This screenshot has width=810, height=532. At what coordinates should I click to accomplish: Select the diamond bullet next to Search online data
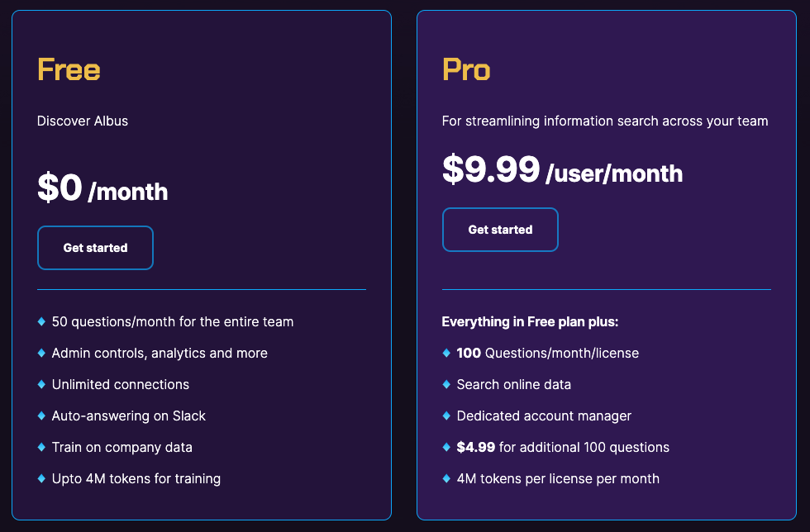point(445,385)
